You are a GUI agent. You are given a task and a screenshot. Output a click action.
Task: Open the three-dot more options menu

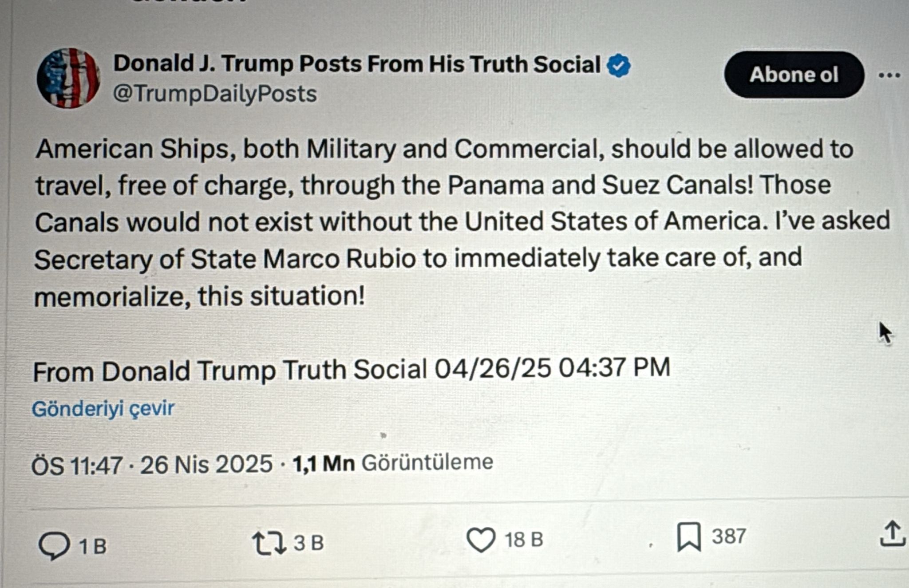[889, 75]
